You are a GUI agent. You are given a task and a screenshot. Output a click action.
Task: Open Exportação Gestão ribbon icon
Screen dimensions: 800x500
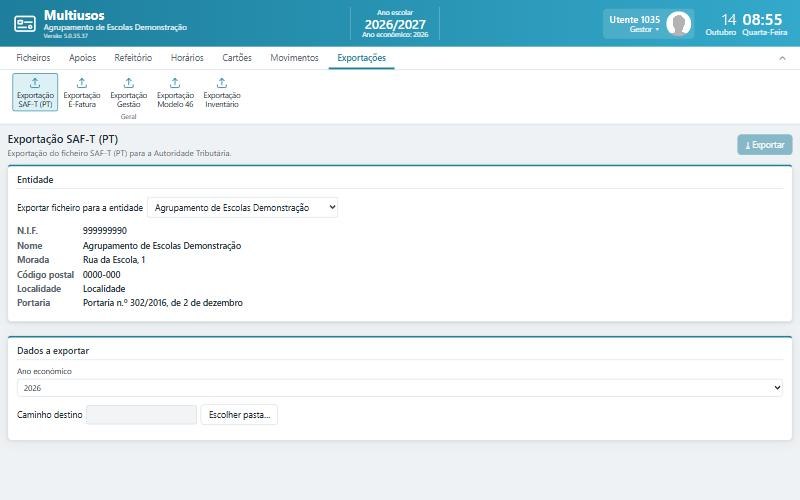tap(129, 92)
